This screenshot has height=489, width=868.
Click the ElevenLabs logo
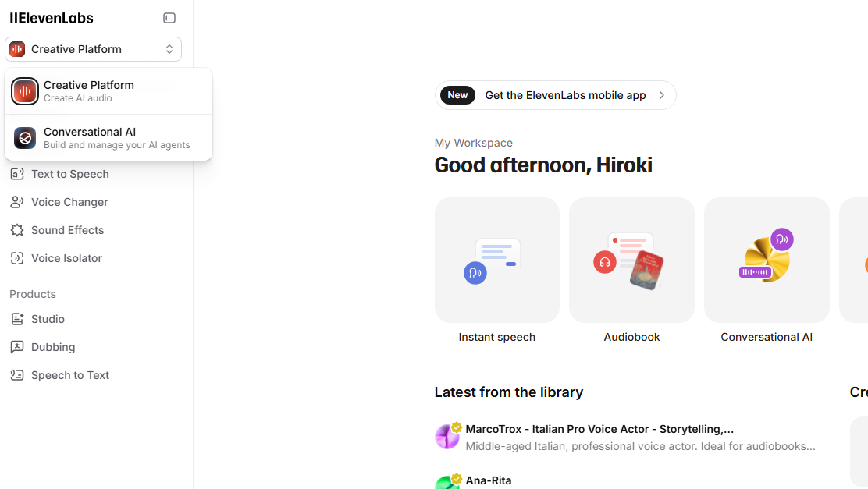[52, 18]
